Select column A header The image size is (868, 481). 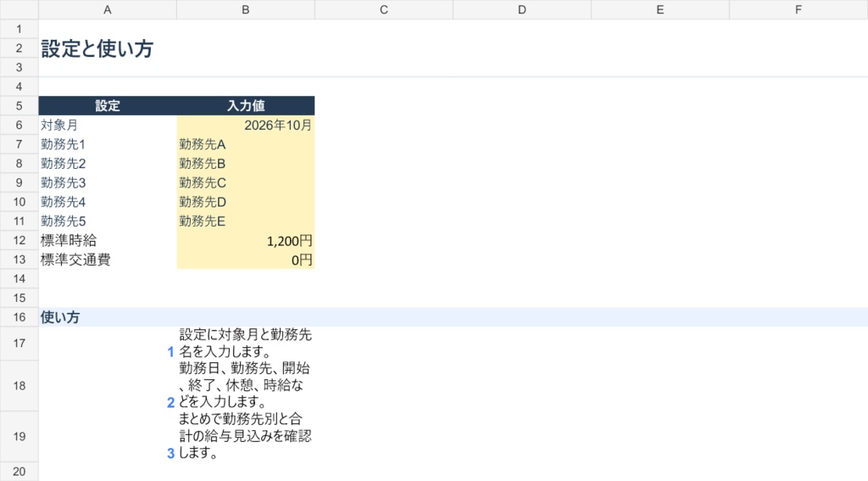(108, 9)
